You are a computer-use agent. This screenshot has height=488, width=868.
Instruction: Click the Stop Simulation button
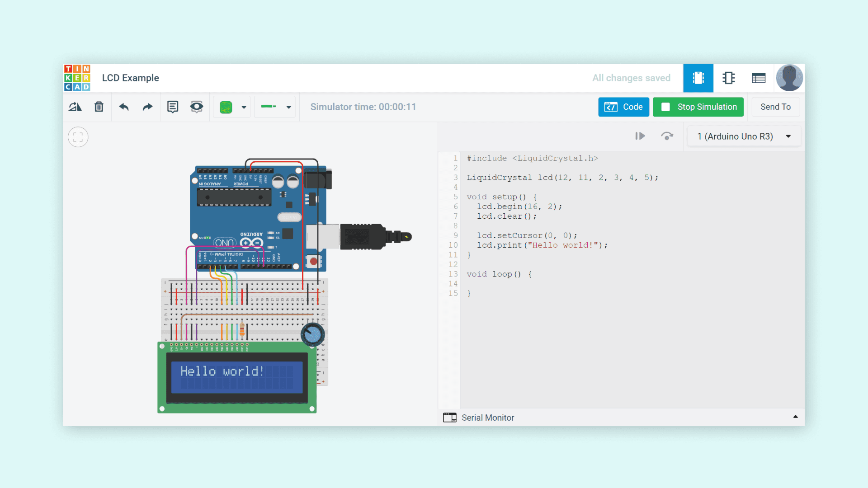coord(698,107)
